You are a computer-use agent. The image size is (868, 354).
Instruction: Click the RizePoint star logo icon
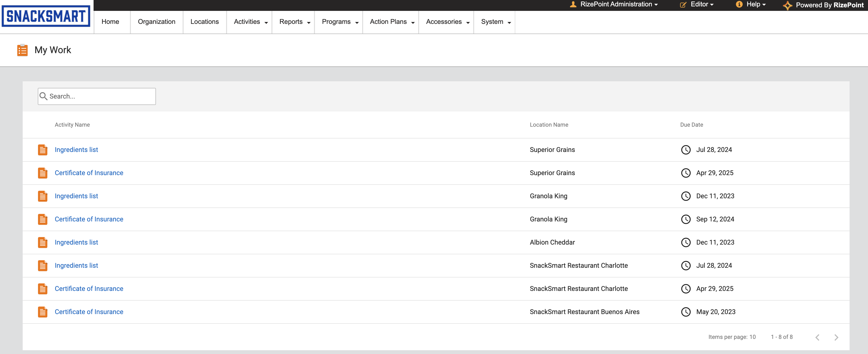(x=787, y=5)
